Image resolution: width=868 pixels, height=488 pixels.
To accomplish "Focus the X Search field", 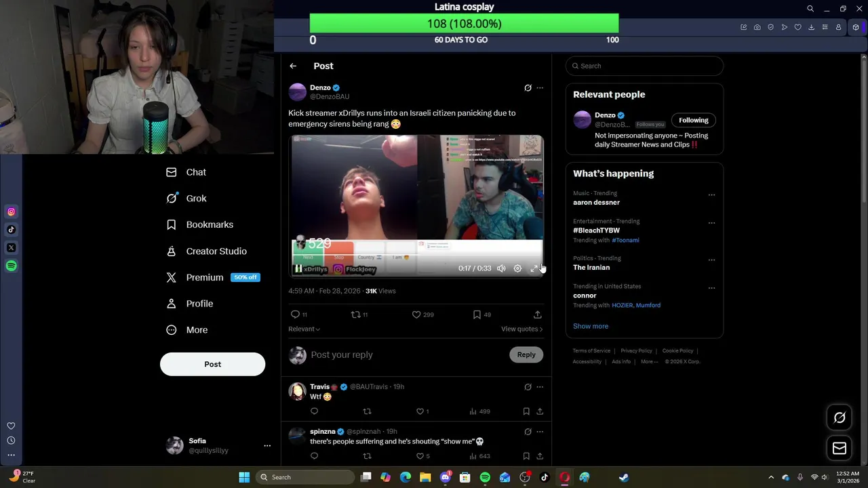I will (644, 66).
